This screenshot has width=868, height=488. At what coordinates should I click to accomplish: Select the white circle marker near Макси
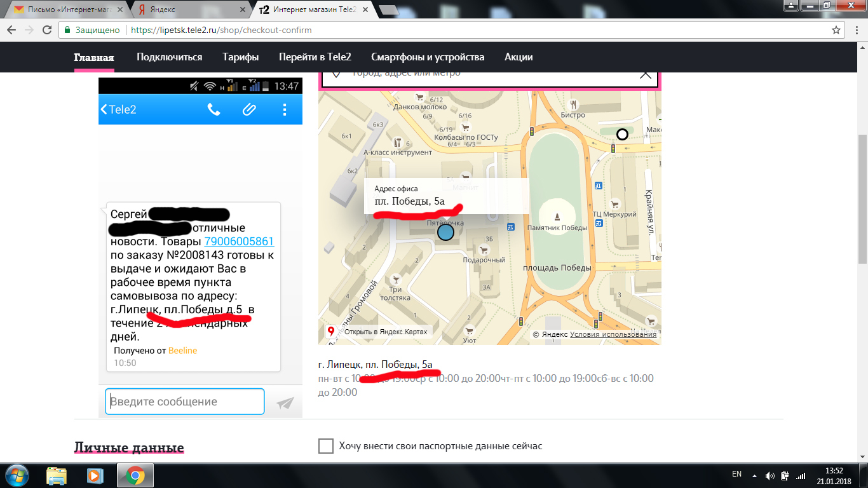[x=623, y=134]
